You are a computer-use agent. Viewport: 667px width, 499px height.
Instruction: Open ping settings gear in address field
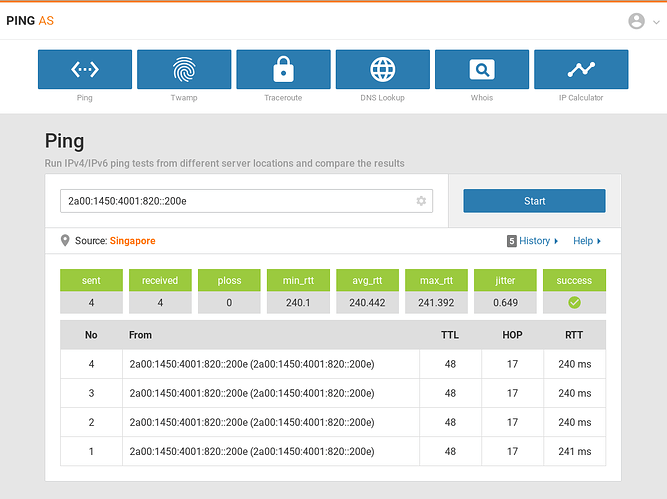click(421, 201)
